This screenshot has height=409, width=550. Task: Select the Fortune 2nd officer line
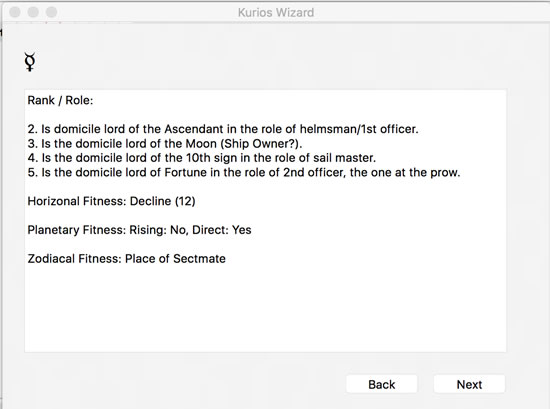[x=244, y=172]
